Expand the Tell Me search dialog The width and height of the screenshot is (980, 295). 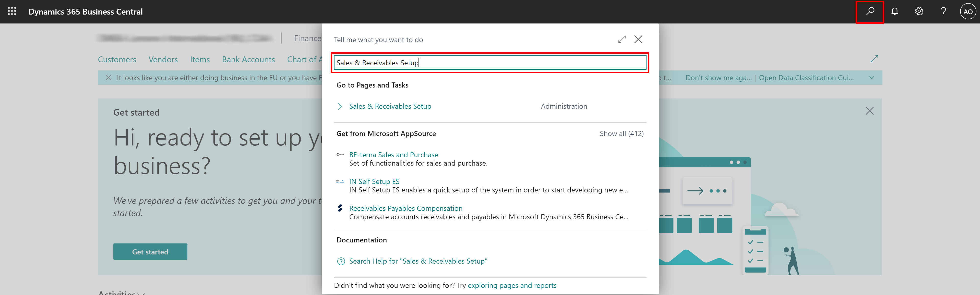[622, 39]
